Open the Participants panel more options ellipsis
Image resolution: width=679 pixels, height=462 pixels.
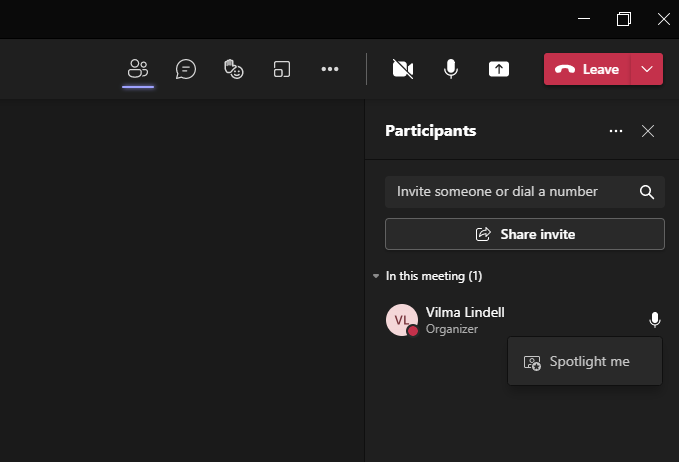coord(616,131)
